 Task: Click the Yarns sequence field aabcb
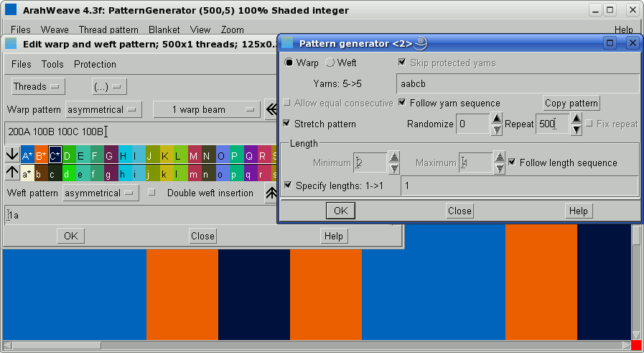coord(518,83)
